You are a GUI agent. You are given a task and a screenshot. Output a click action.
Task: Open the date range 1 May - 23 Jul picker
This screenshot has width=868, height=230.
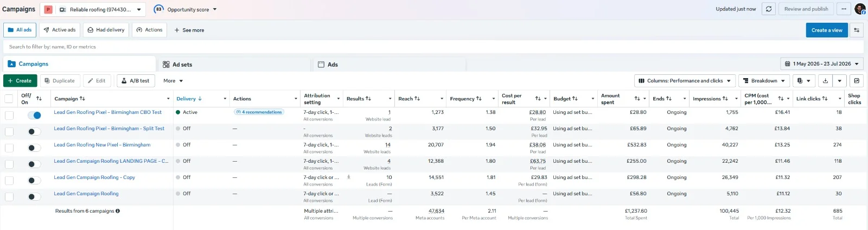click(x=822, y=64)
